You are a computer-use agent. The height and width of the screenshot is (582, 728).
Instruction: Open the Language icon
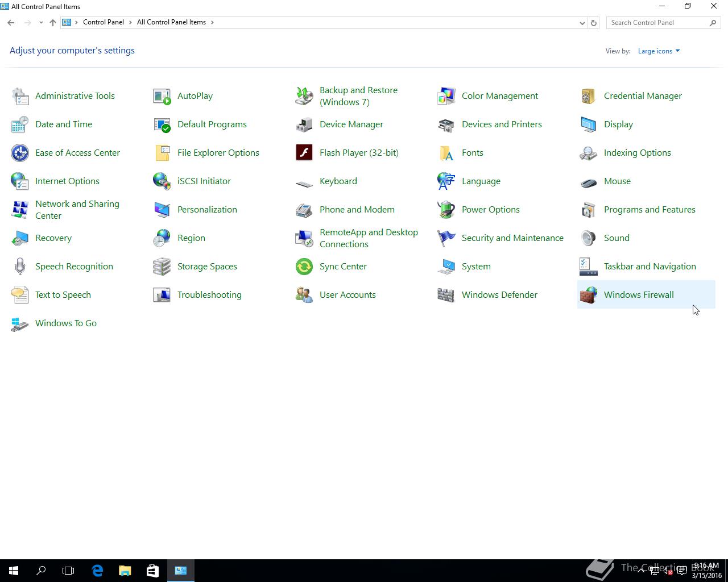click(446, 181)
